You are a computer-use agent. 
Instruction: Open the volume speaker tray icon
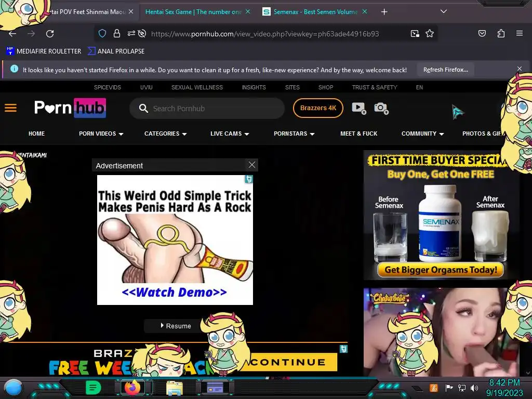474,388
